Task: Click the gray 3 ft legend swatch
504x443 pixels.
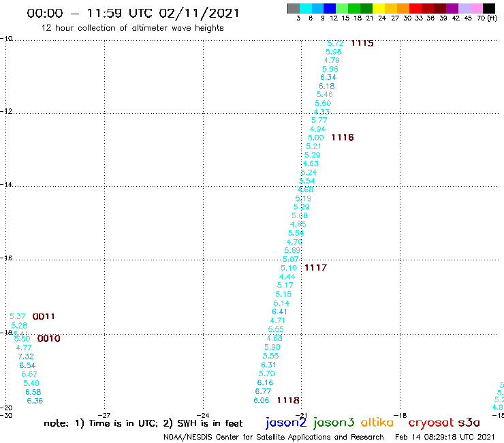Action: pos(294,8)
